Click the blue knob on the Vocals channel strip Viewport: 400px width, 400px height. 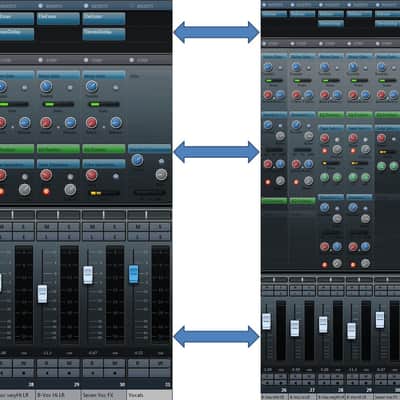137,160
